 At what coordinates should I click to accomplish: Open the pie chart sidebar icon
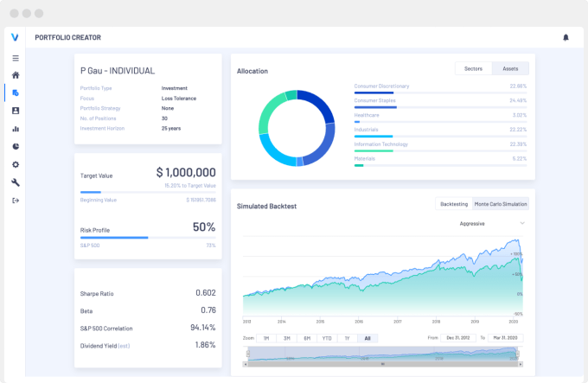pyautogui.click(x=16, y=146)
